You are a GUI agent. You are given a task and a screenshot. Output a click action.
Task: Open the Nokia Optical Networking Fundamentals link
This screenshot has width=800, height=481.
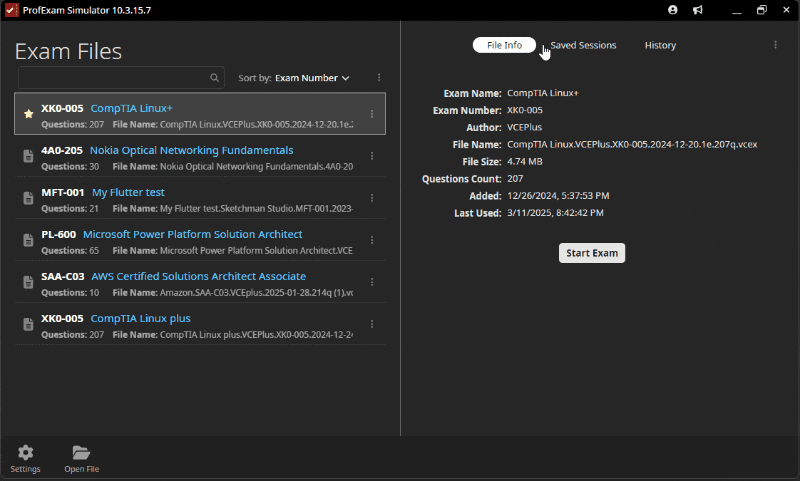191,150
